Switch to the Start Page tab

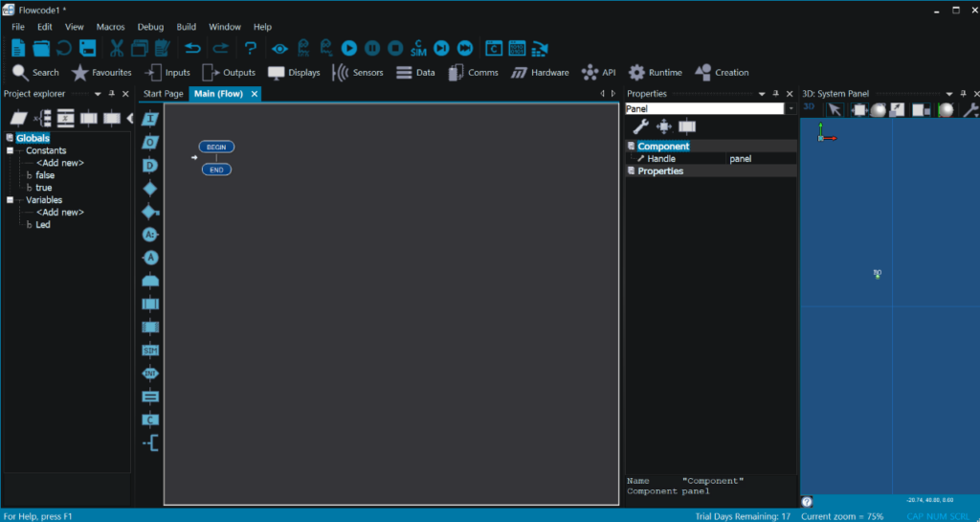tap(163, 94)
